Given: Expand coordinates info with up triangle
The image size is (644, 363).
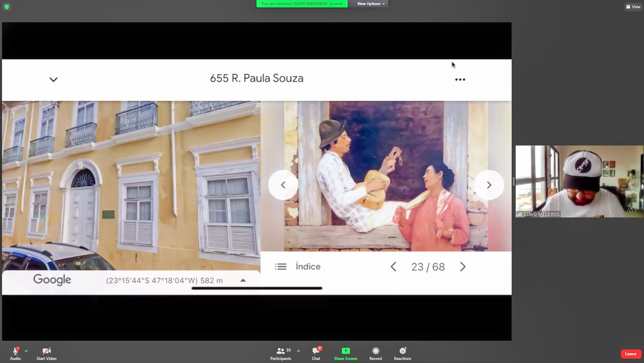Looking at the screenshot, I should [243, 280].
